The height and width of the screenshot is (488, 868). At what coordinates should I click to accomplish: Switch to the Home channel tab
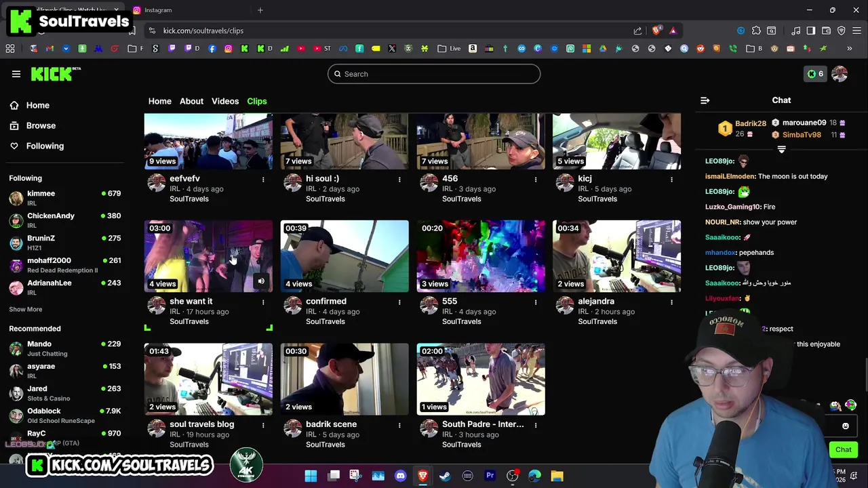tap(160, 101)
